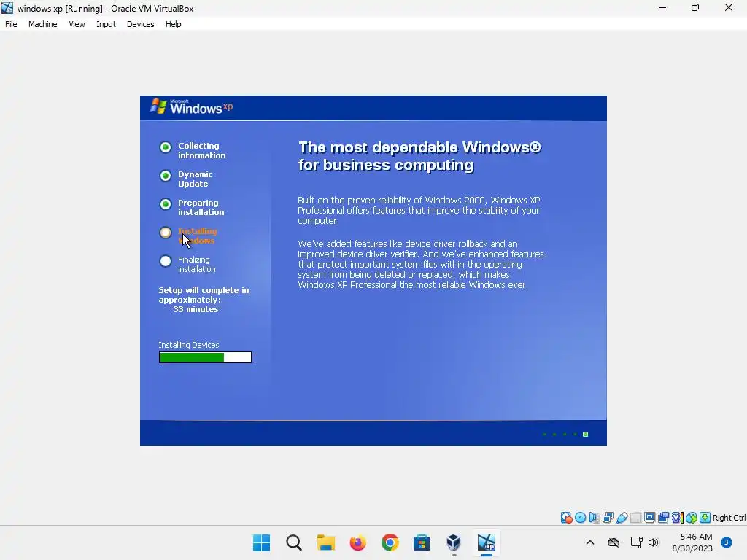Open the notification center badge
Screen dimensions: 747x560
726,542
